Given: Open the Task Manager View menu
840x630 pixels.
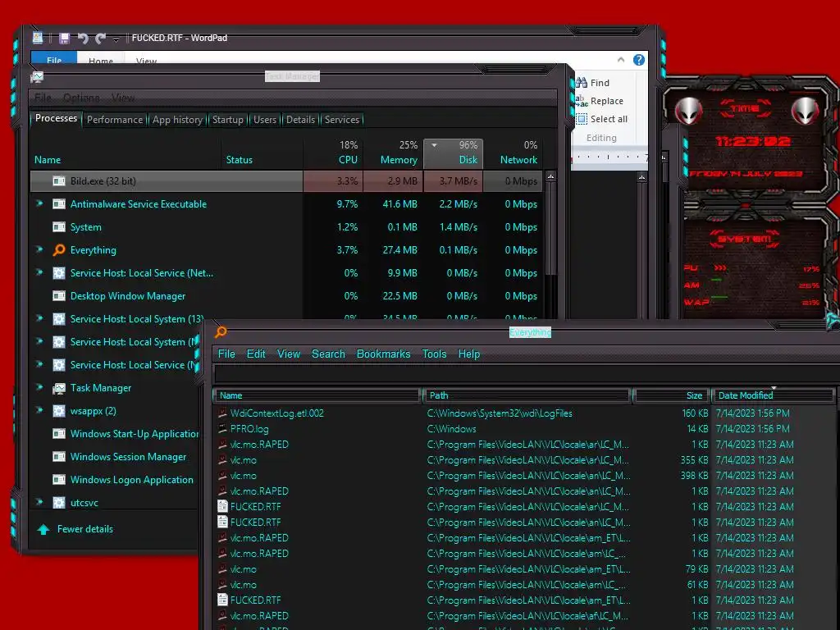Looking at the screenshot, I should (123, 98).
